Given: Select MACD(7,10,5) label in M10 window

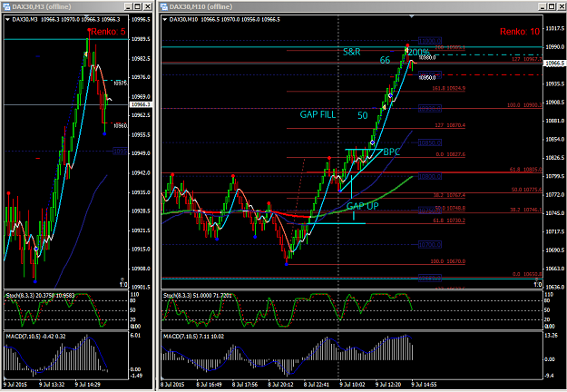Looking at the screenshot, I should (193, 337).
